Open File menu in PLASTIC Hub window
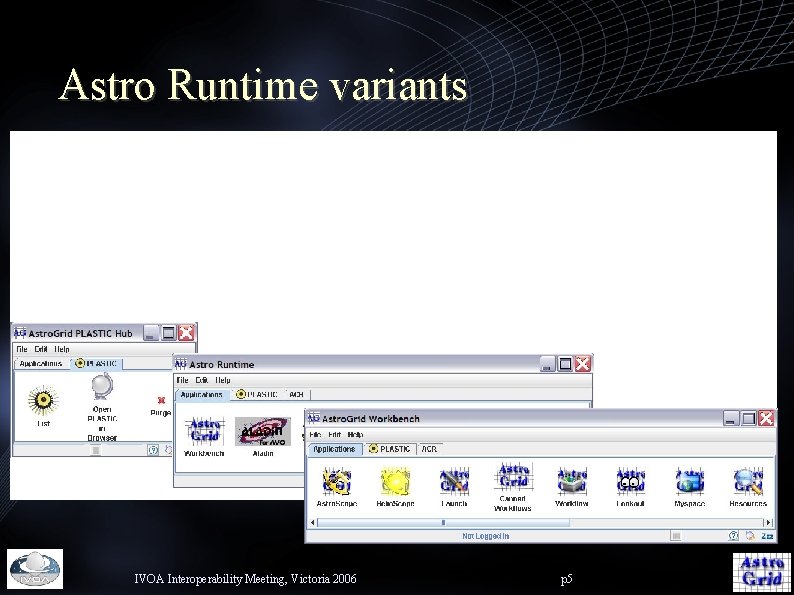794x595 pixels. pyautogui.click(x=22, y=349)
